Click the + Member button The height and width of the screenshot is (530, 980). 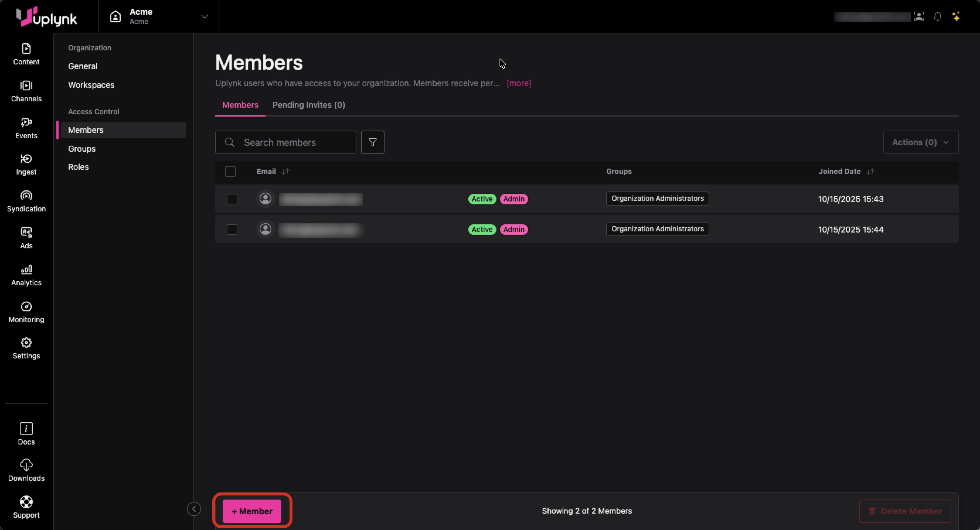252,511
